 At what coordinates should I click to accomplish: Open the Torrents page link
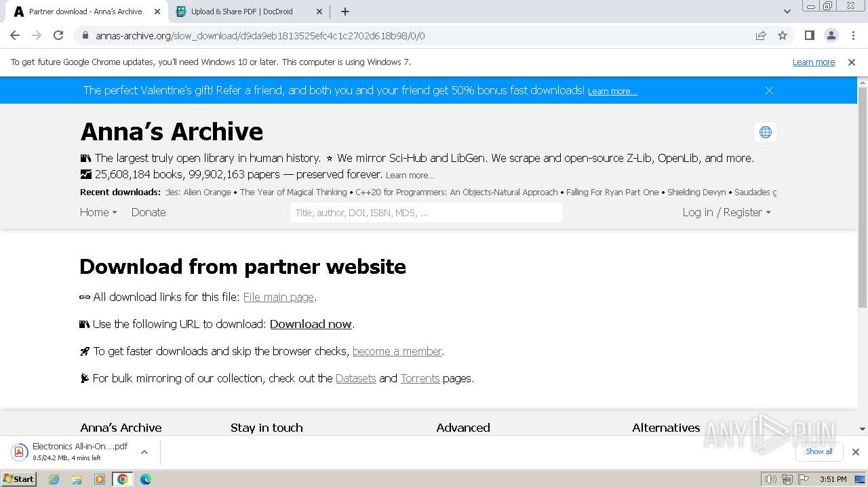pos(420,378)
